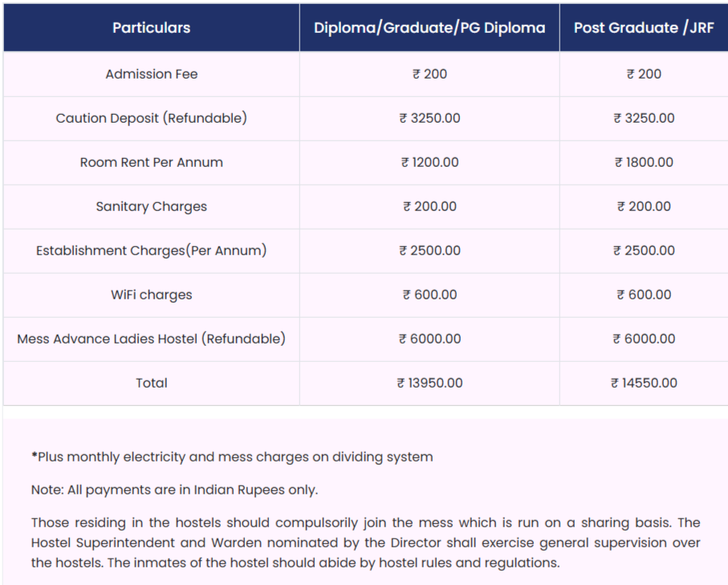Click the ₹ 1800.00 room rent value
728x585 pixels.
644,162
